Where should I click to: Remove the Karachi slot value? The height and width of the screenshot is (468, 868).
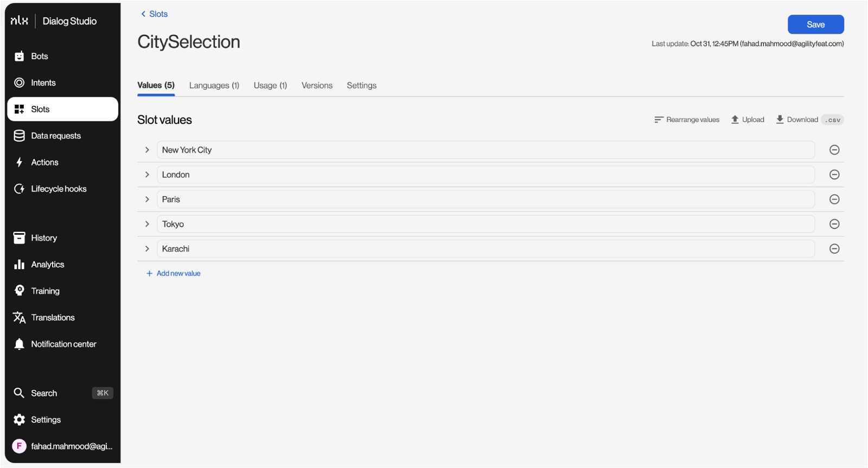pos(834,249)
